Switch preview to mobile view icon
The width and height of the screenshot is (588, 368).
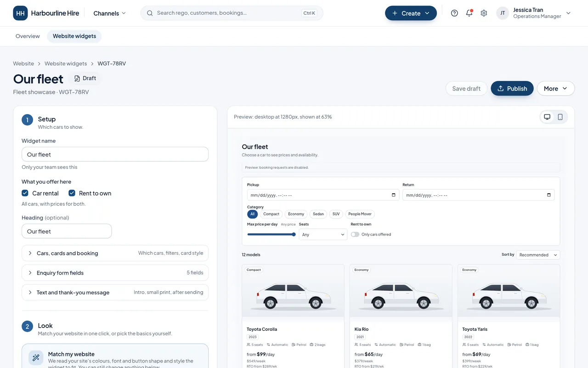[560, 117]
